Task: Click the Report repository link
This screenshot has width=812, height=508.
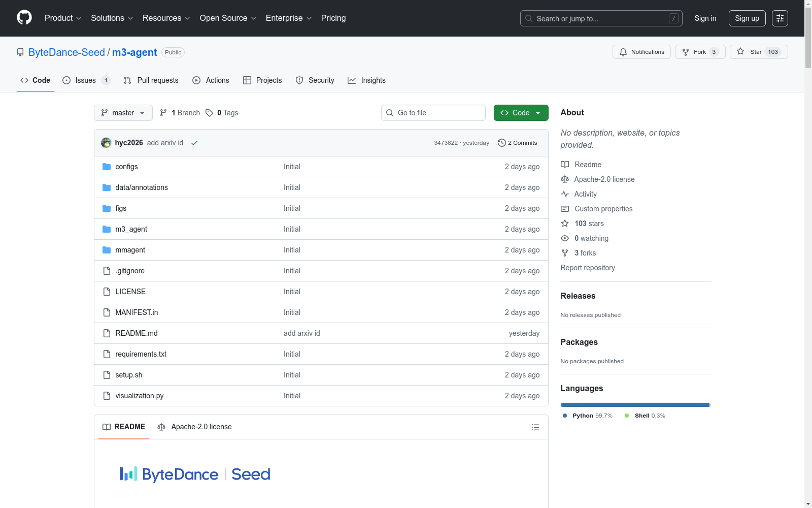Action: (588, 268)
